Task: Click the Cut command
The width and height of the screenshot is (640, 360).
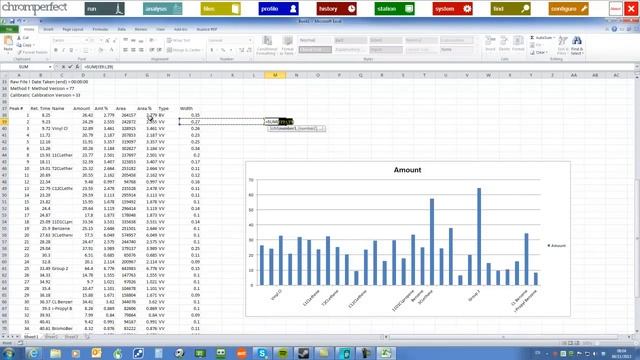Action: click(24, 38)
